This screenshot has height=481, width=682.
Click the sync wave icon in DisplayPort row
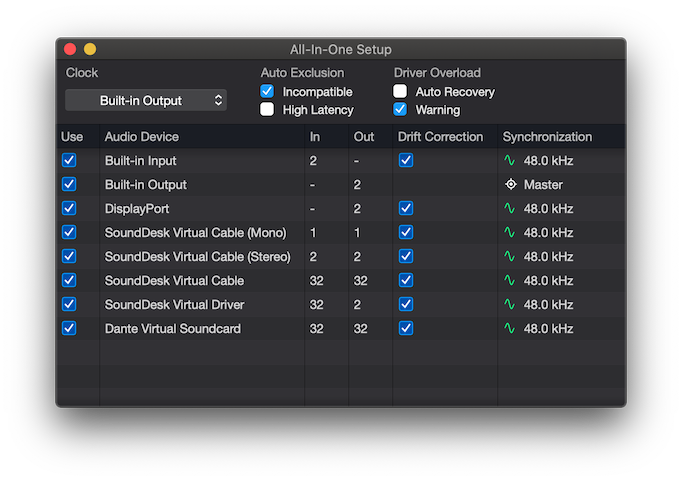(x=509, y=209)
